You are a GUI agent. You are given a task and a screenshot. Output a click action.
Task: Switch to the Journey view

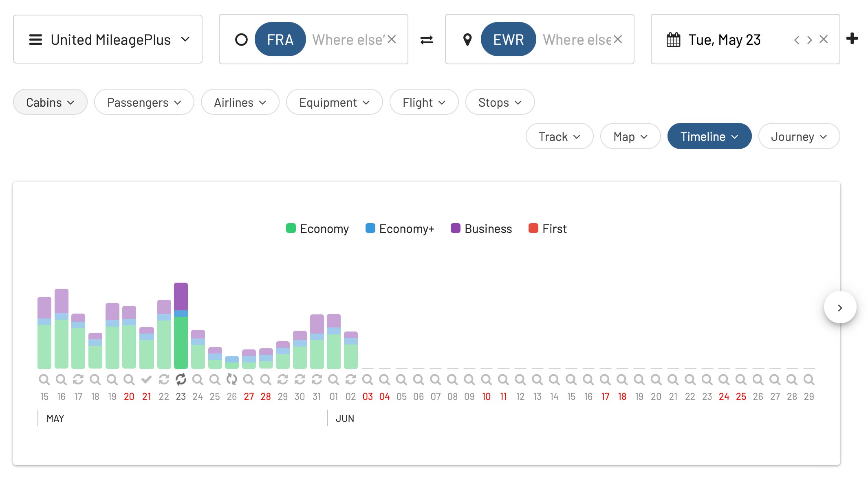(799, 136)
